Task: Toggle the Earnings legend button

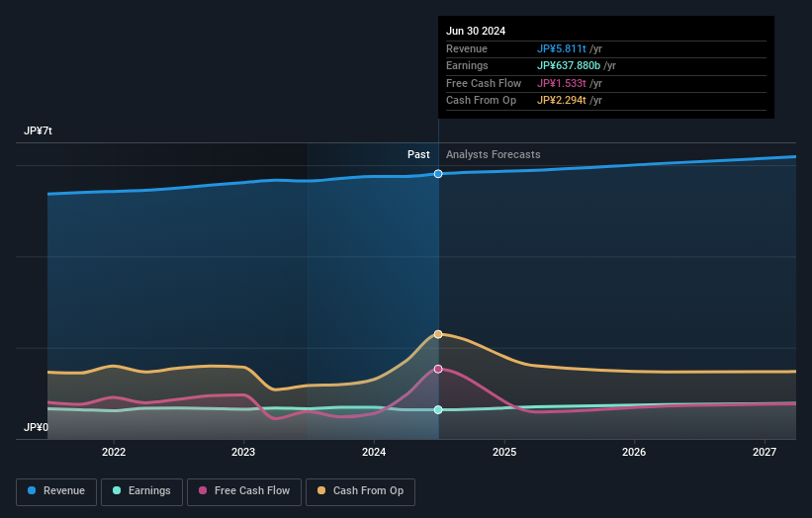Action: (x=141, y=491)
